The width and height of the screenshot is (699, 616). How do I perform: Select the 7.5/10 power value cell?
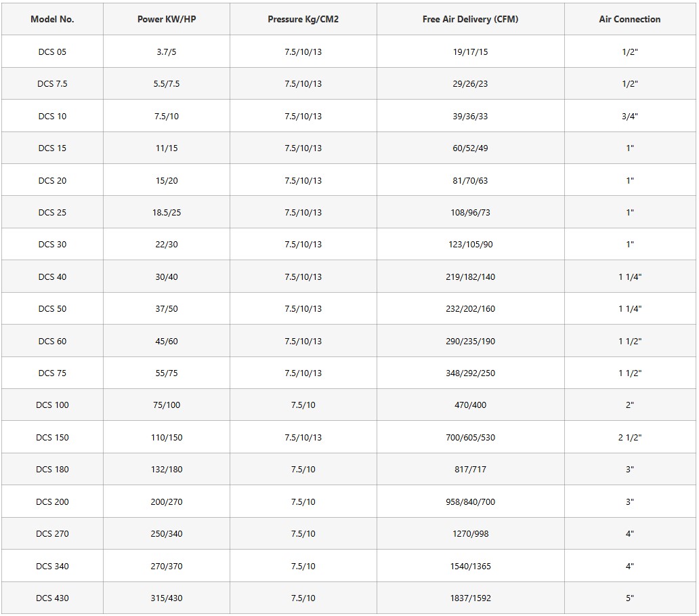point(166,116)
